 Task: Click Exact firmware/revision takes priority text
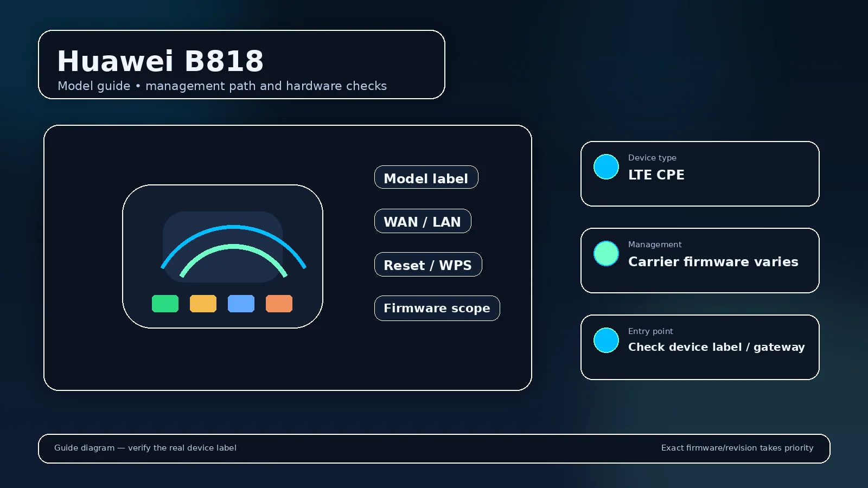pos(737,448)
